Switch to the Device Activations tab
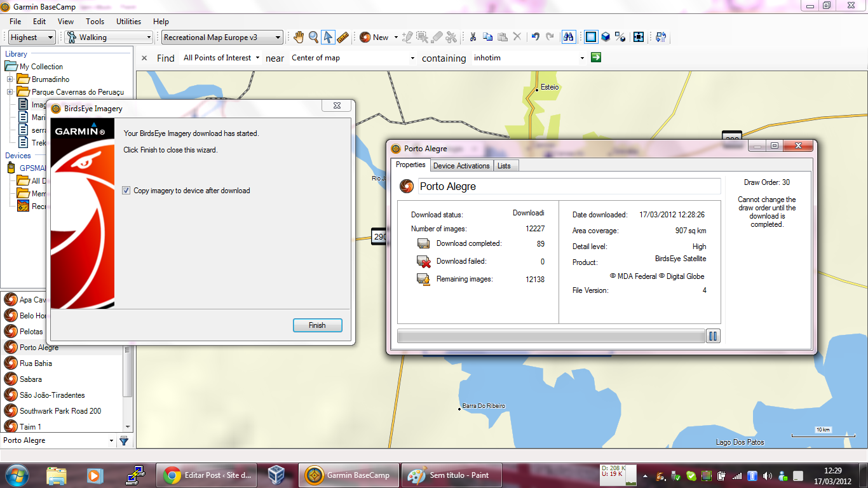The image size is (868, 488). click(461, 166)
